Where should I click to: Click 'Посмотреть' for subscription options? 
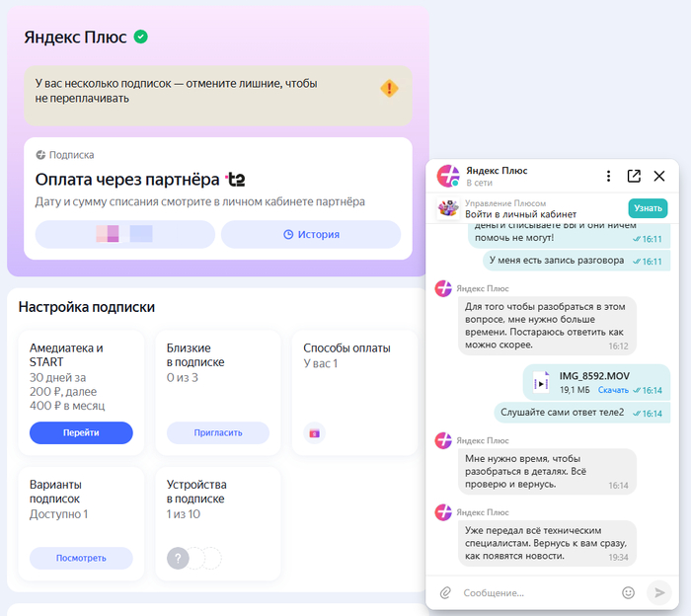81,559
